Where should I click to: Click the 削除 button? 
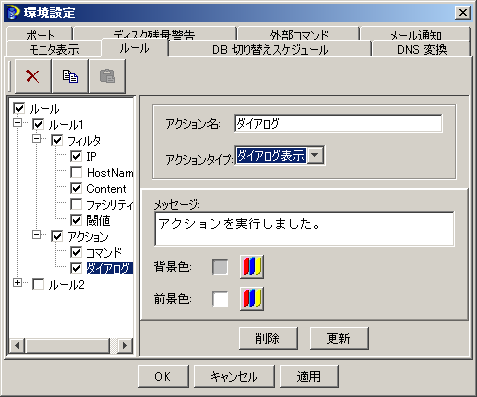(268, 338)
